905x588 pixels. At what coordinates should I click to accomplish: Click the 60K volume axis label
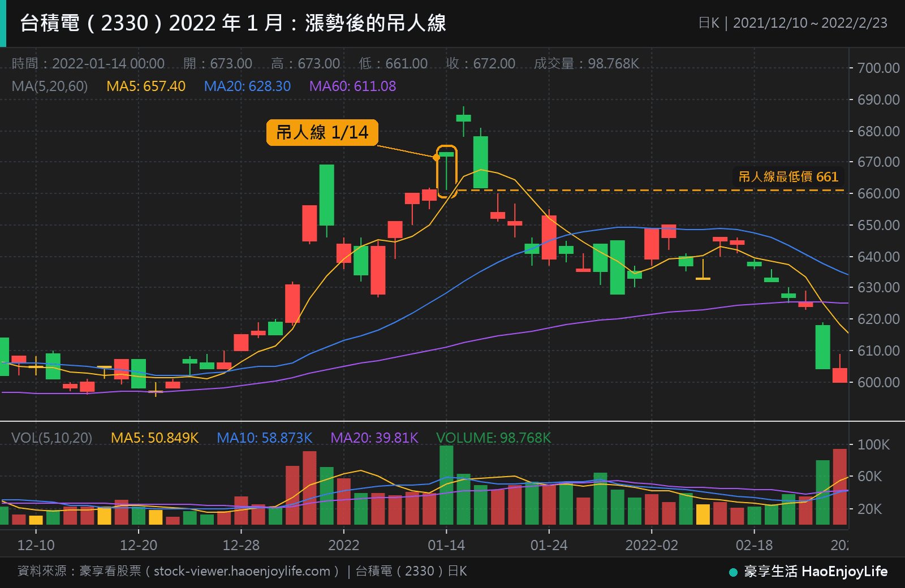click(869, 477)
